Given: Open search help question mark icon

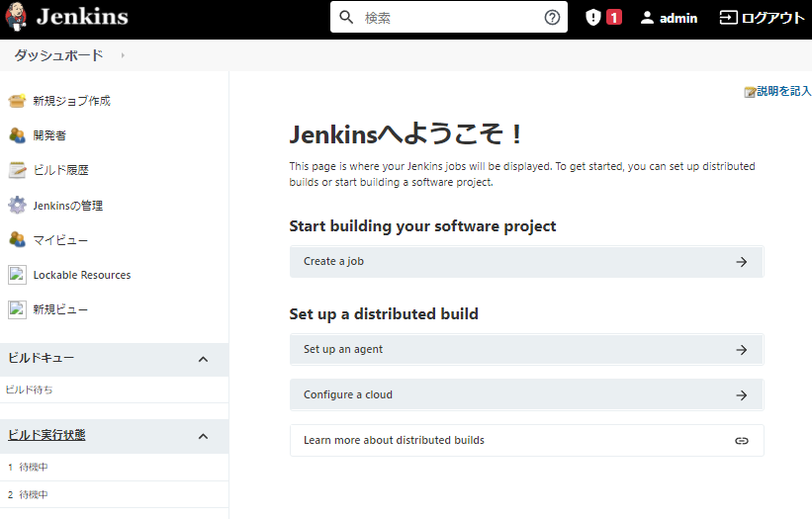Looking at the screenshot, I should (552, 18).
